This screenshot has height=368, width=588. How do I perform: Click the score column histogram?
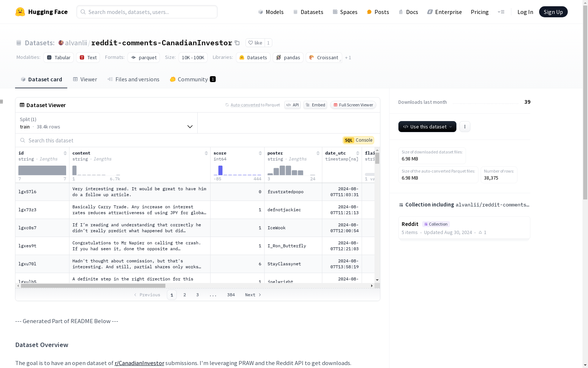pyautogui.click(x=237, y=170)
